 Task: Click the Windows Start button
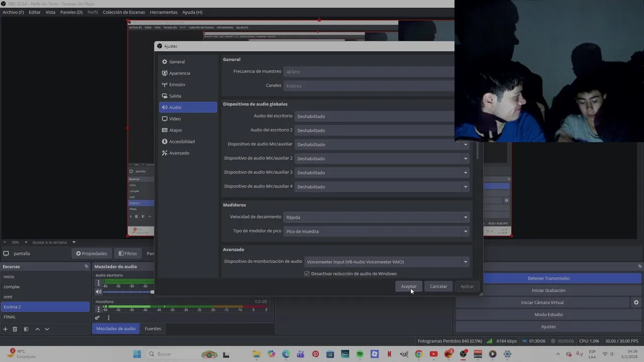[x=137, y=354]
